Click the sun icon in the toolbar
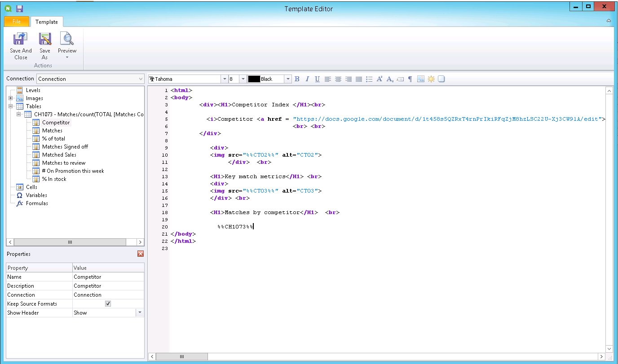Screen dimensions: 618x364 (431, 79)
